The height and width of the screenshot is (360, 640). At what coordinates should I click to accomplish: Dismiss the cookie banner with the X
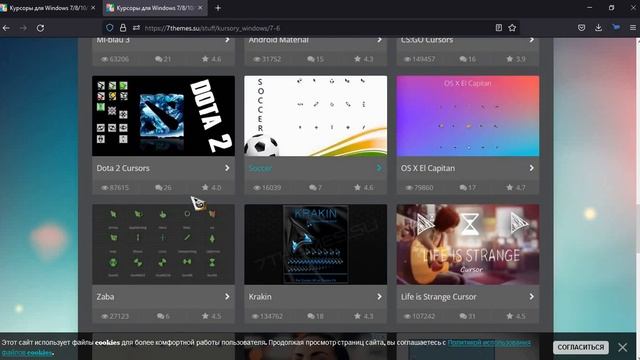click(623, 347)
